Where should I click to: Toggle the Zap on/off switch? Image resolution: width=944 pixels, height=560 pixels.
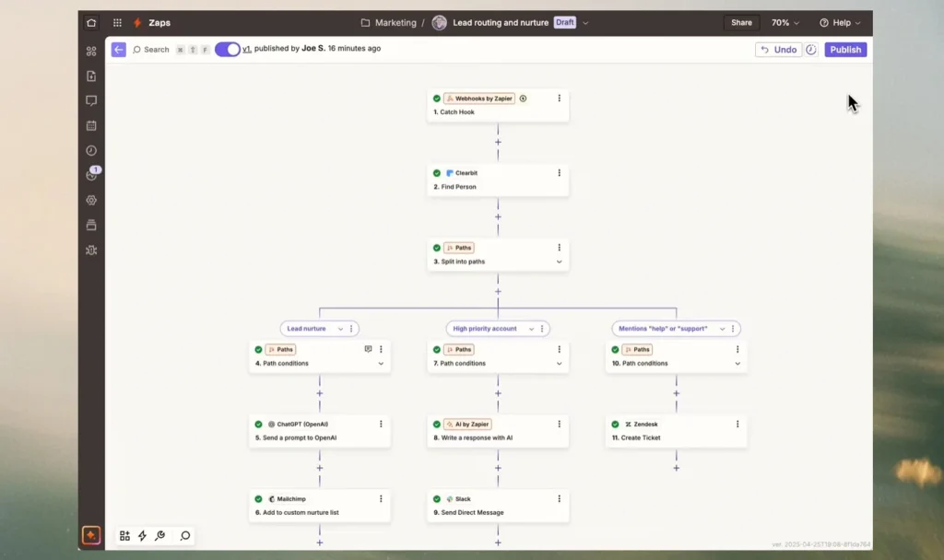click(x=228, y=50)
